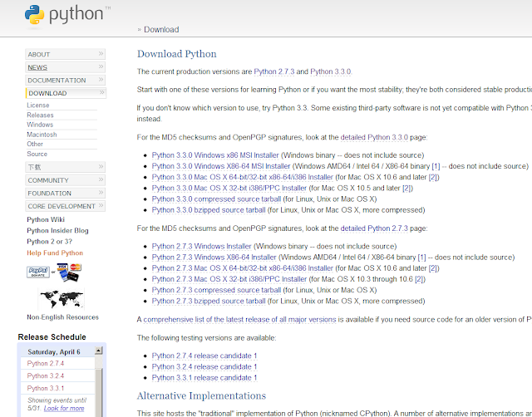Open Python 3.3.1 release candidate 1
Viewport: 532px width, 417px height.
(204, 378)
